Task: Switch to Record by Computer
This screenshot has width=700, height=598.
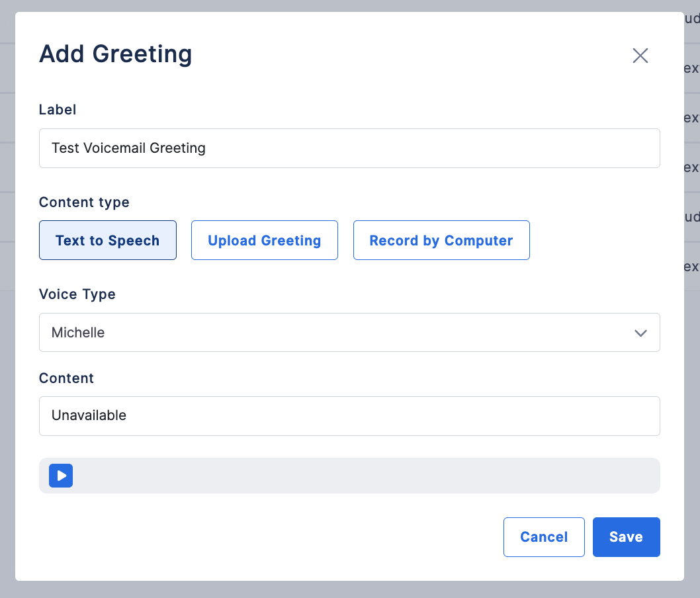Action: tap(441, 240)
